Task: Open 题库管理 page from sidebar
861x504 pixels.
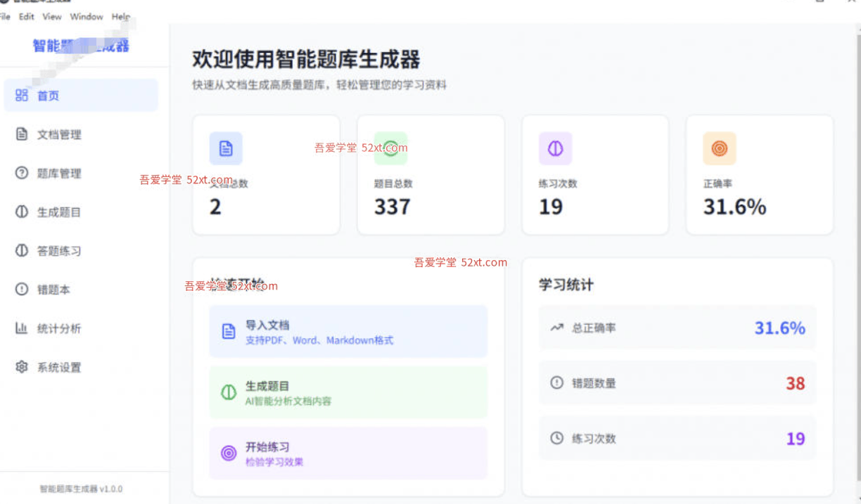Action: (x=81, y=173)
